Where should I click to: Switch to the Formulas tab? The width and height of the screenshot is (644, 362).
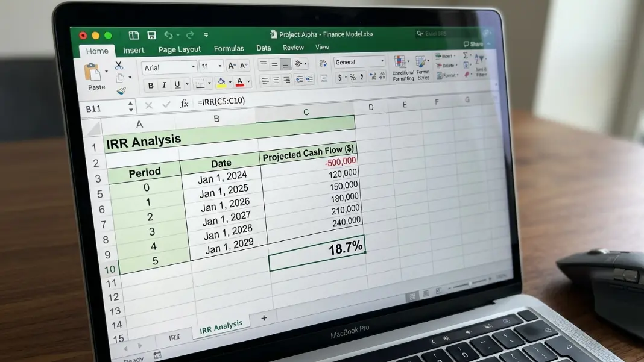click(x=229, y=48)
